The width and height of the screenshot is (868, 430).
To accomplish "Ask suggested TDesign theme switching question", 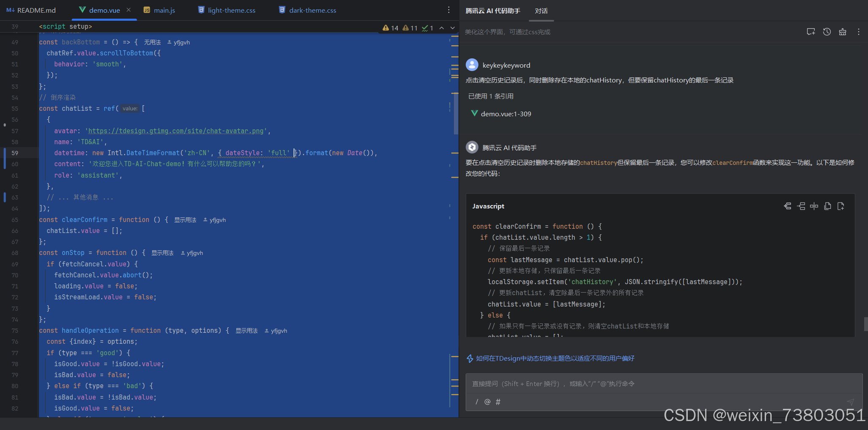I will 555,359.
